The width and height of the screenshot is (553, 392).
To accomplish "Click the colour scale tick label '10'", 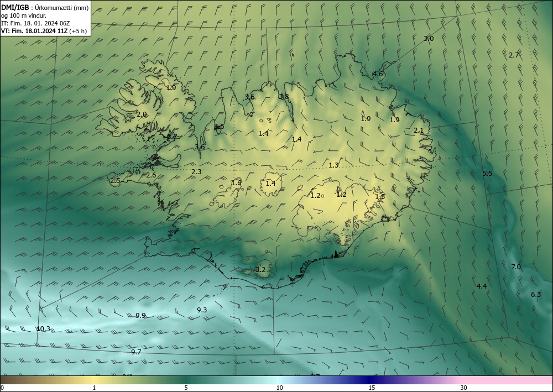I will click(279, 388).
